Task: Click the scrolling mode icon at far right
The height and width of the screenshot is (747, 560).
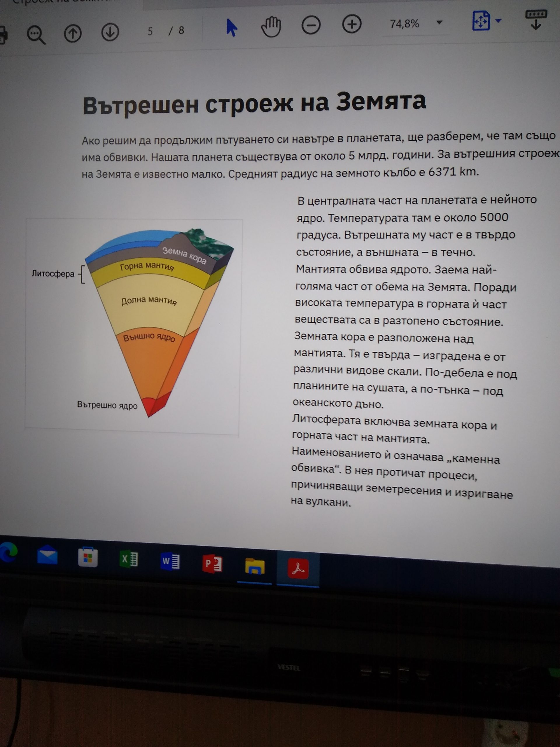Action: [536, 20]
